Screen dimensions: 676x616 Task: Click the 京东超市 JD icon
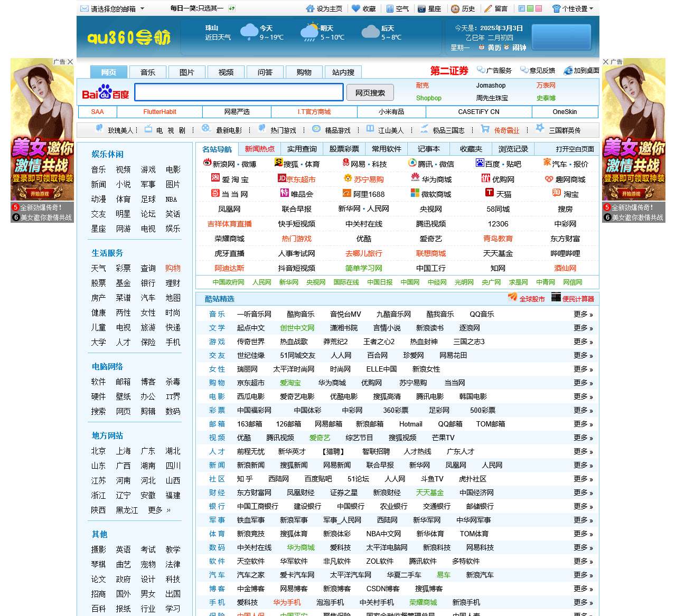click(x=282, y=178)
